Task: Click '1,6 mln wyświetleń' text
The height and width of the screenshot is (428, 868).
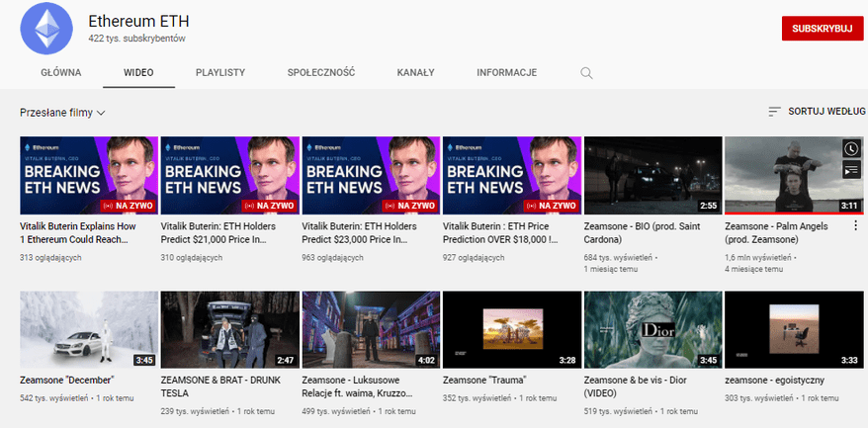Action: (758, 258)
